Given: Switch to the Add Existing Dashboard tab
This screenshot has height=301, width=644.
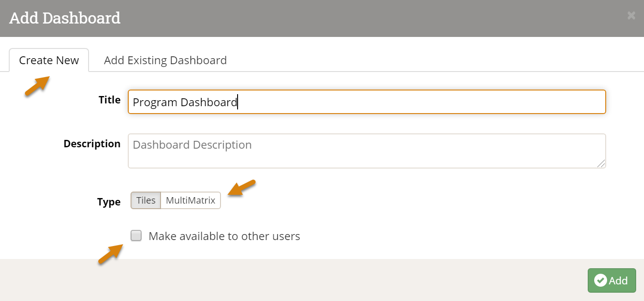Looking at the screenshot, I should [165, 60].
